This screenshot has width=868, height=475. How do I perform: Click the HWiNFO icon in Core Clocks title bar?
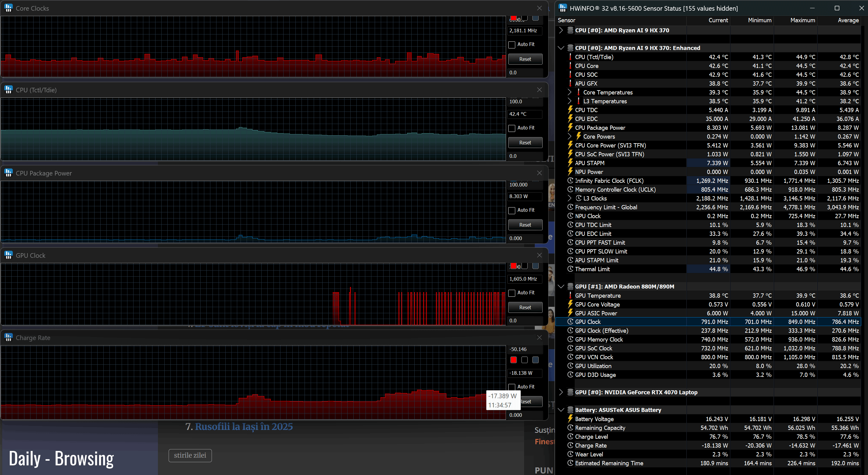pyautogui.click(x=9, y=8)
